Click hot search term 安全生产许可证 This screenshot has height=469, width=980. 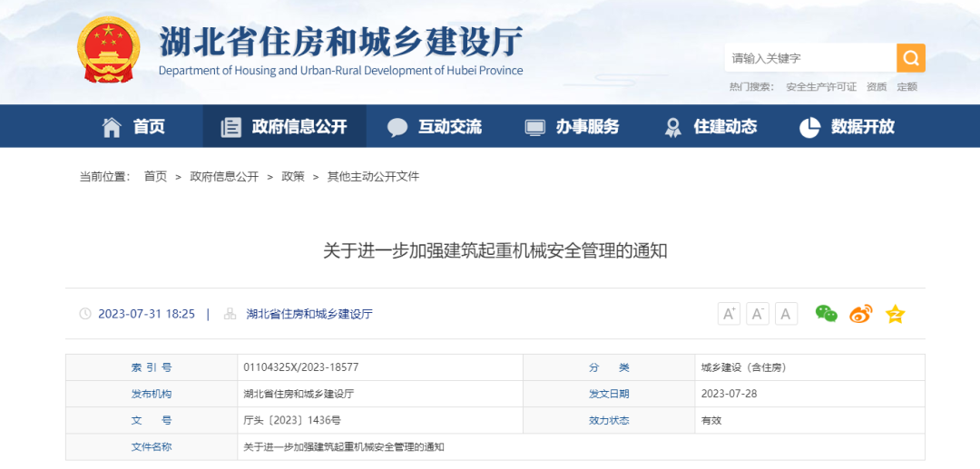(x=821, y=87)
